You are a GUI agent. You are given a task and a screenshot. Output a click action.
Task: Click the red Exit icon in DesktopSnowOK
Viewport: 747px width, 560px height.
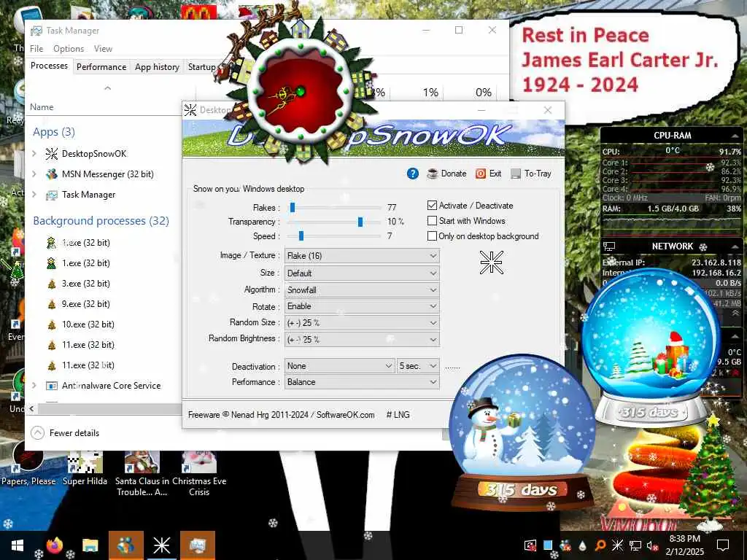tap(481, 174)
